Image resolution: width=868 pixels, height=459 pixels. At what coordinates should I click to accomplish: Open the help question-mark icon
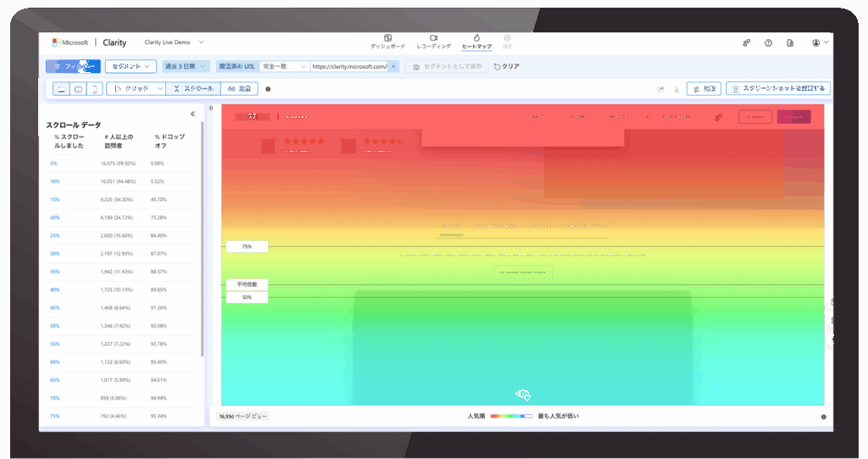pos(768,42)
